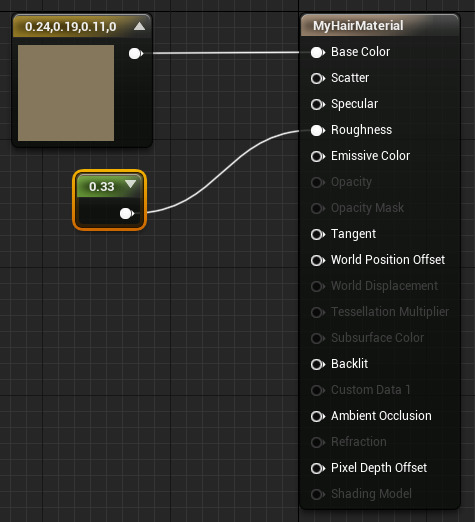Image resolution: width=475 pixels, height=522 pixels.
Task: Click the Roughness label
Action: tap(361, 130)
